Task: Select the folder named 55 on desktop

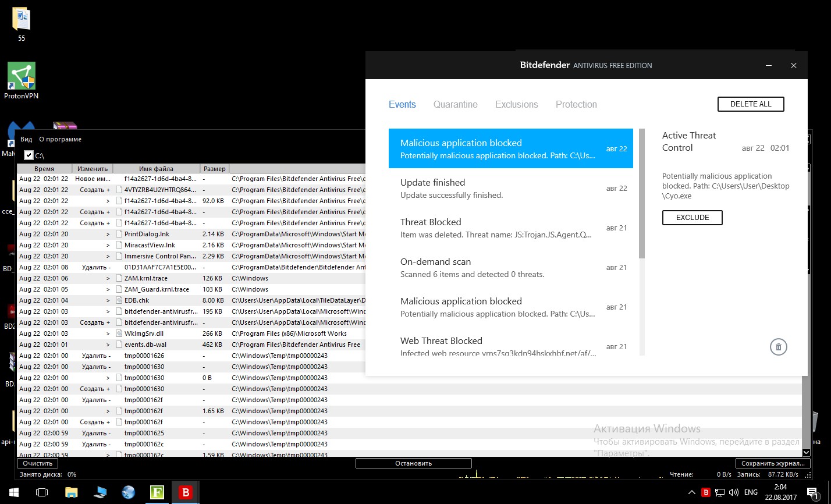Action: pos(22,24)
